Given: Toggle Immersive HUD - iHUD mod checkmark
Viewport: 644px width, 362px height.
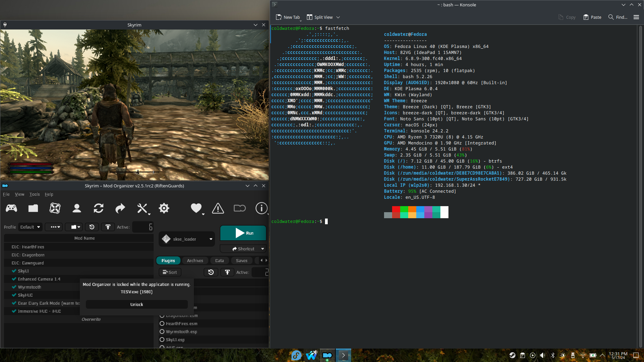Looking at the screenshot, I should pos(14,311).
